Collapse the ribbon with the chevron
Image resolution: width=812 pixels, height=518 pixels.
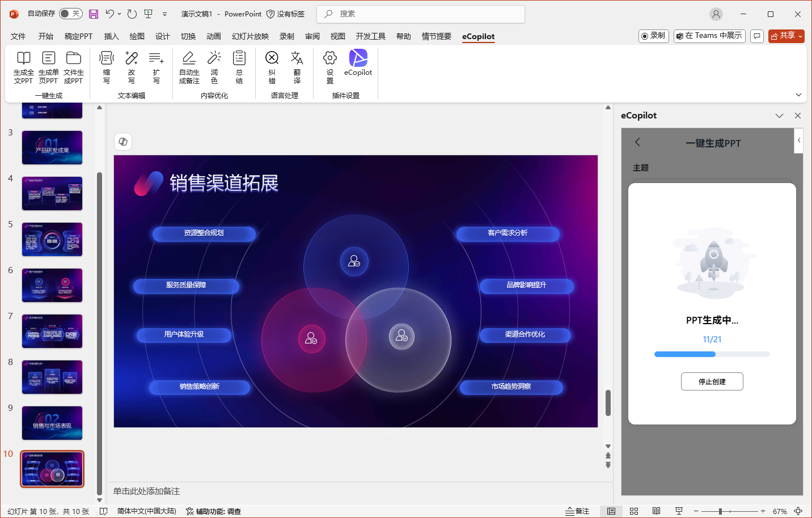(x=798, y=95)
